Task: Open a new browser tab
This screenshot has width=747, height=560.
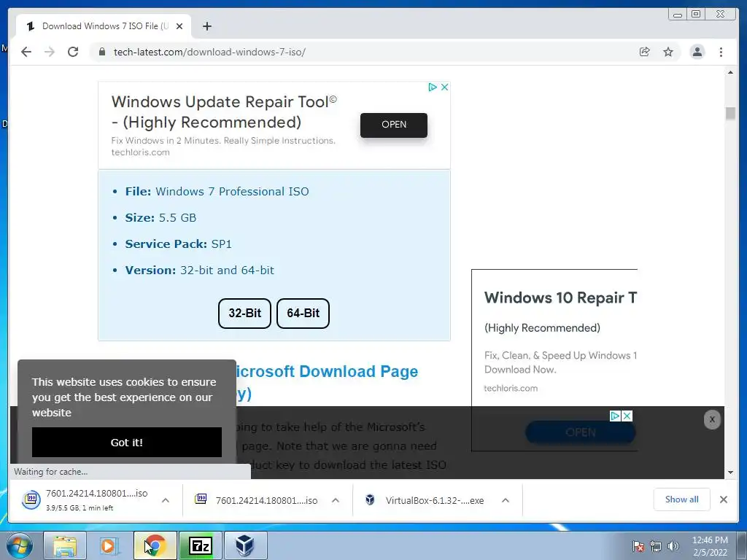Action: coord(206,26)
